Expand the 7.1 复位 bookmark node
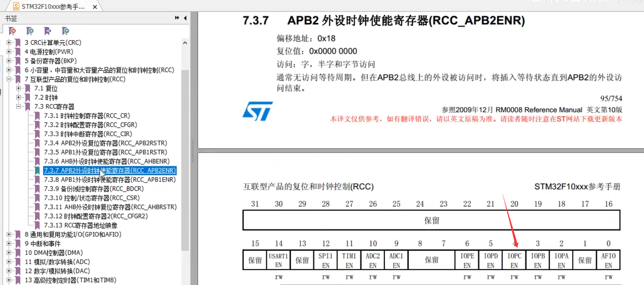Viewport: 644px width, 285px height. pyautogui.click(x=18, y=88)
